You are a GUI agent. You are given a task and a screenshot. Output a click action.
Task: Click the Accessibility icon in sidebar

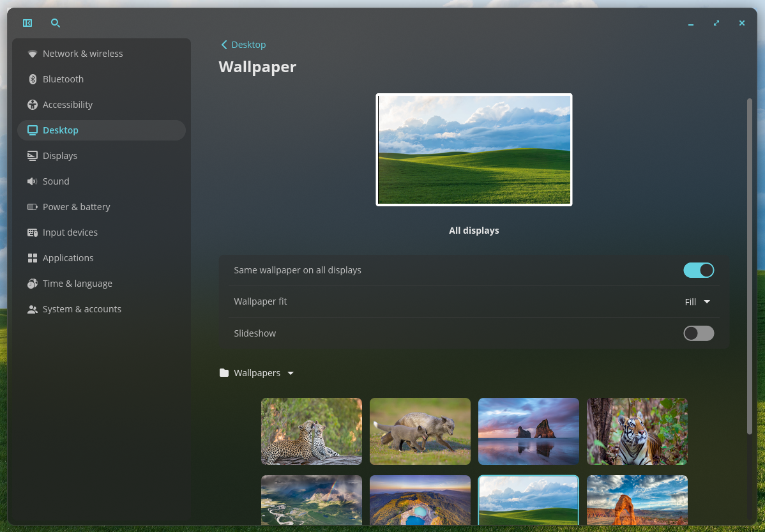coord(33,105)
